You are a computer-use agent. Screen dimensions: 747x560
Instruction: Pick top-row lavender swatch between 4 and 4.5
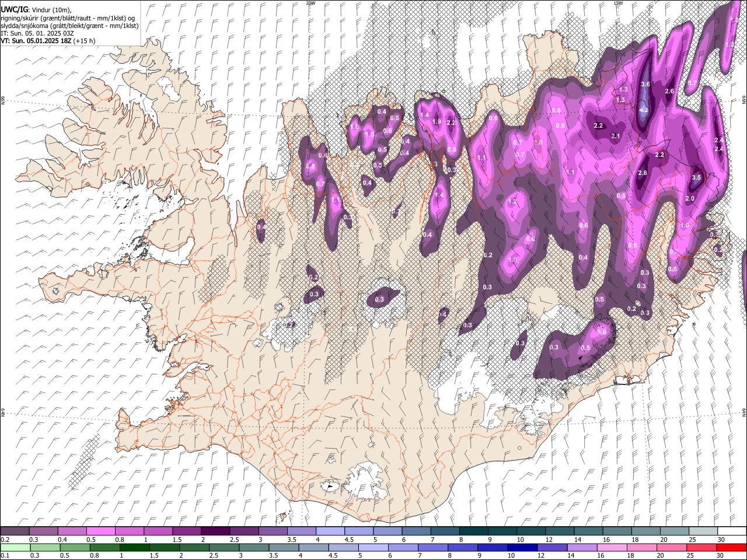coord(330,531)
